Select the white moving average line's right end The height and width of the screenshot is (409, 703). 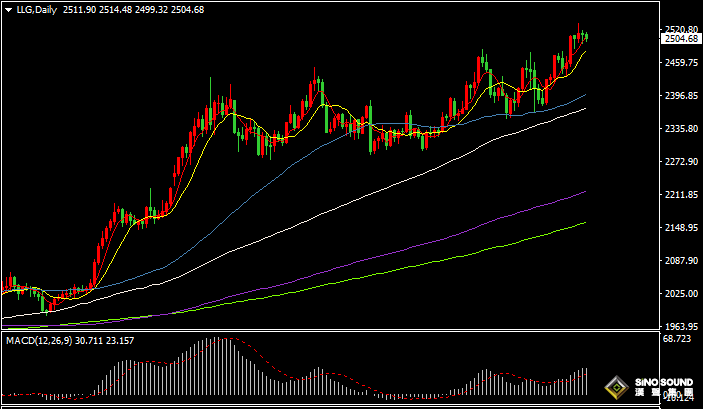click(x=584, y=108)
